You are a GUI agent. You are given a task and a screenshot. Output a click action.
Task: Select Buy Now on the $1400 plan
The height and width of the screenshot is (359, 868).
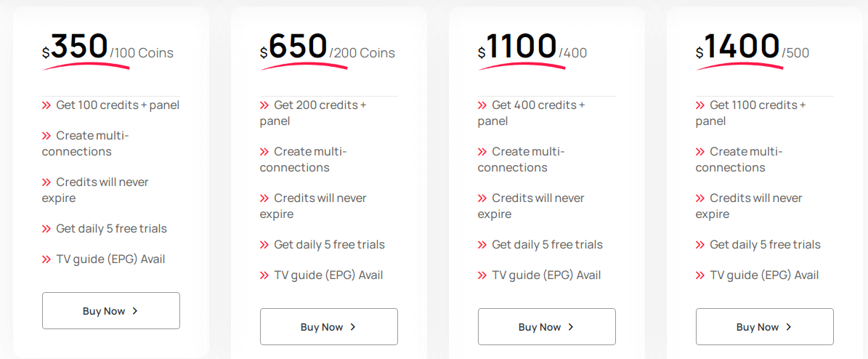(764, 327)
